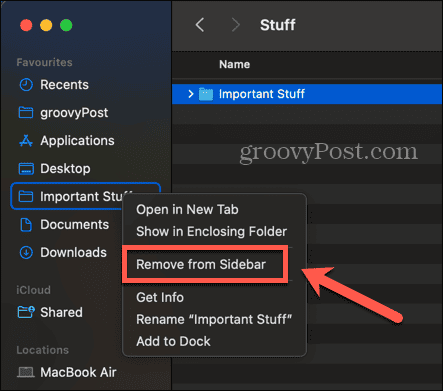Expand the Important Stuff folder disclosure arrow
This screenshot has height=391, width=443.
[x=191, y=94]
